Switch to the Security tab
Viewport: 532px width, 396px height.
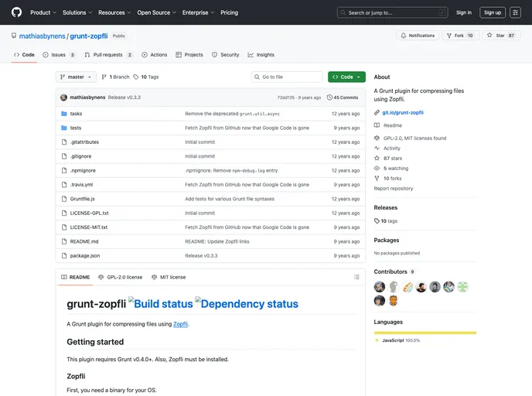point(225,55)
